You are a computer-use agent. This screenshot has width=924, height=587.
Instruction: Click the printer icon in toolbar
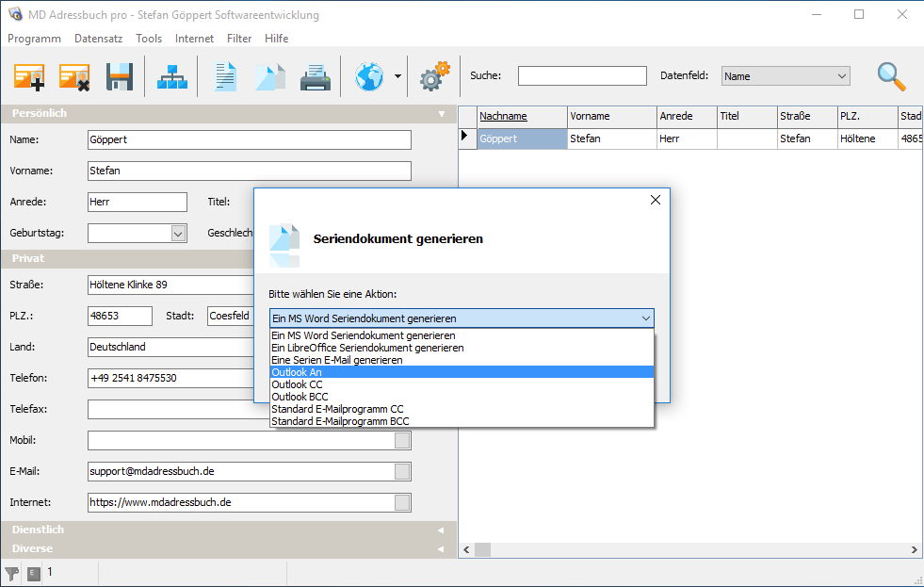(315, 77)
